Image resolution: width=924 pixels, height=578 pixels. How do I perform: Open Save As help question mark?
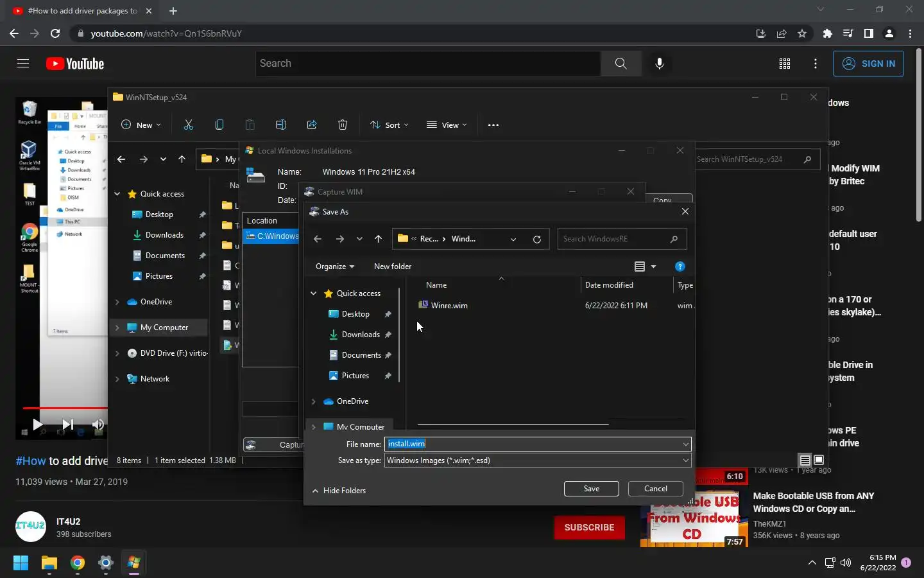tap(680, 267)
